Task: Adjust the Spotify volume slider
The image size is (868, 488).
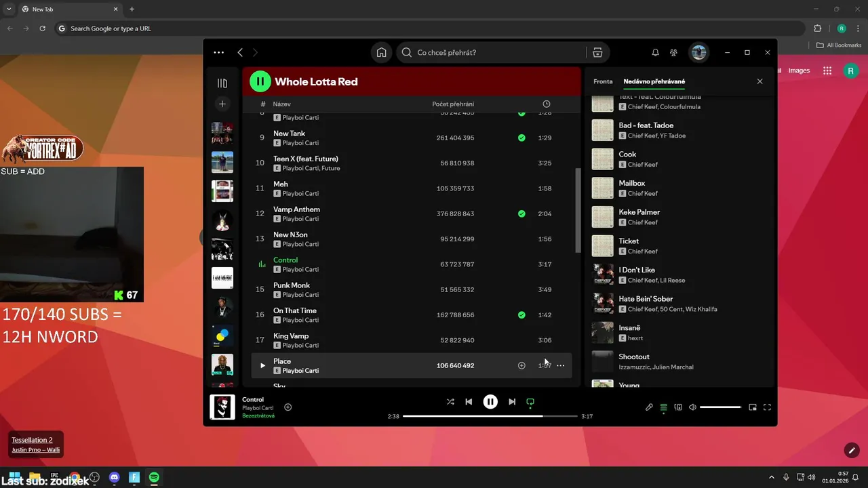Action: (720, 407)
